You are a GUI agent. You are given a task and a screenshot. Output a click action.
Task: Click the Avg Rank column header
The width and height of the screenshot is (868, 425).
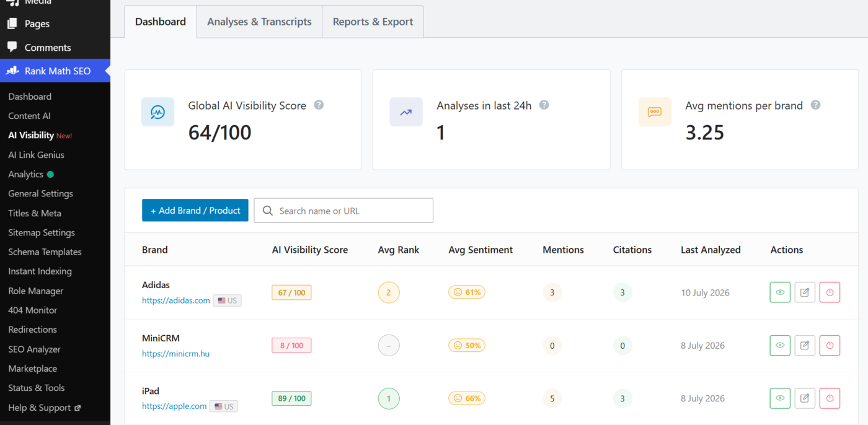click(x=399, y=250)
